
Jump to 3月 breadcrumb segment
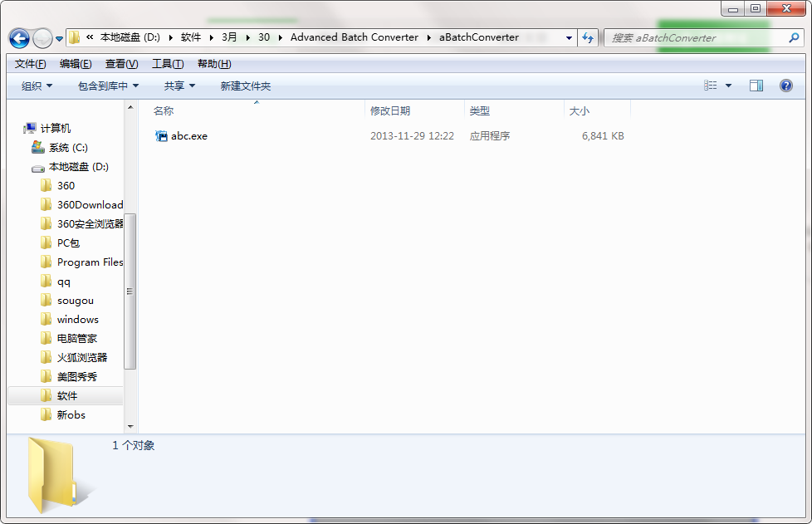click(x=229, y=37)
